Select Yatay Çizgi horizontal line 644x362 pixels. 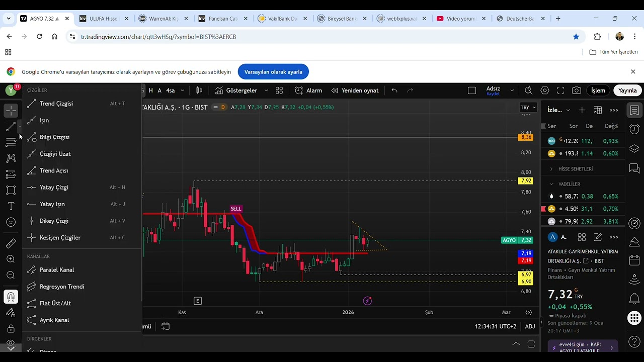pos(82,187)
